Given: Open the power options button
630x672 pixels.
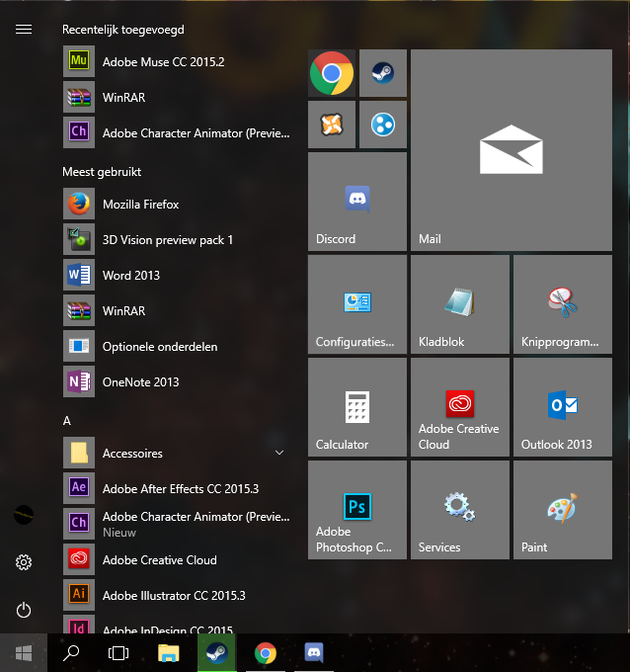Looking at the screenshot, I should pos(24,610).
